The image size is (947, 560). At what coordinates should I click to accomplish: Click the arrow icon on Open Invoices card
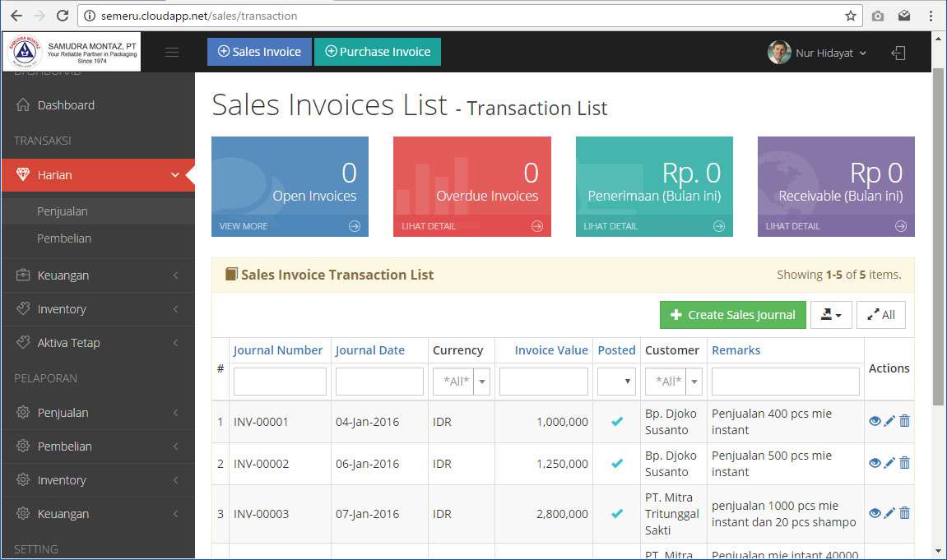pos(355,226)
